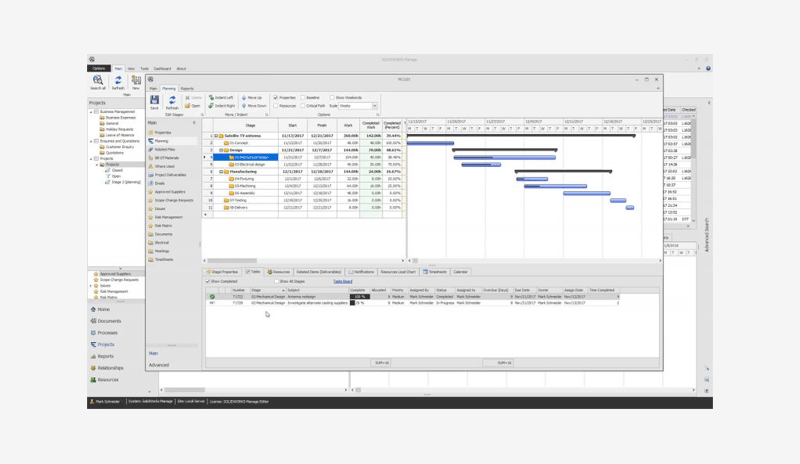The image size is (800, 464).
Task: Go to Relationships in bottom navigation
Action: 109,368
